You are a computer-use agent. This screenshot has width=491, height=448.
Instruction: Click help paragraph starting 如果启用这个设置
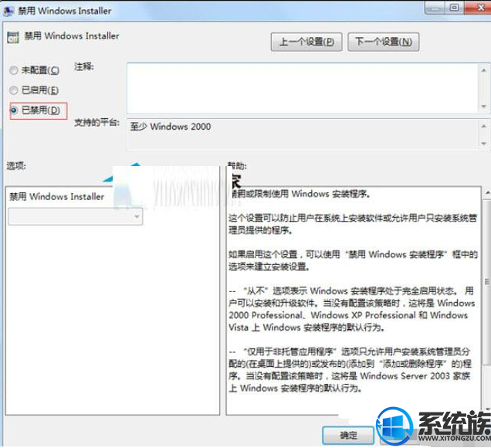click(x=353, y=260)
